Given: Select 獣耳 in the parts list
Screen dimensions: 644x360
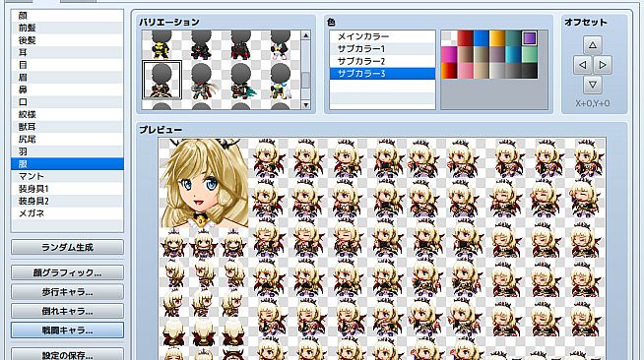Looking at the screenshot, I should click(x=67, y=127).
